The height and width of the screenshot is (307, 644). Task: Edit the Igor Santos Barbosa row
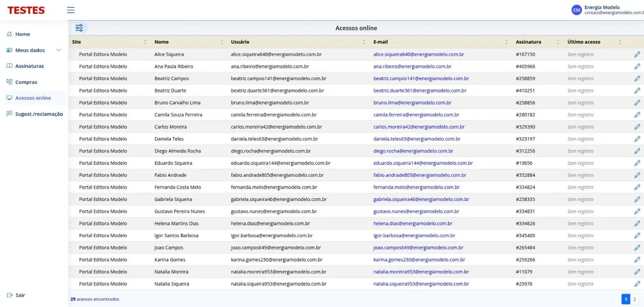click(637, 235)
